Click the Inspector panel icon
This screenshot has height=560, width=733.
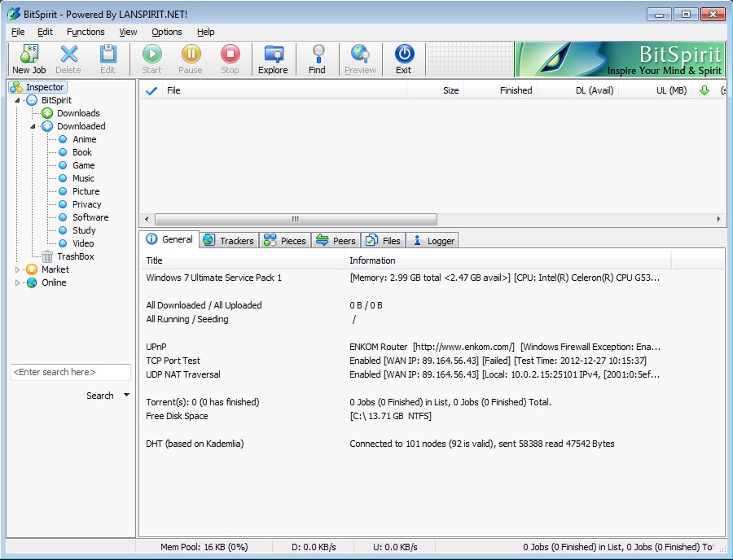click(x=15, y=87)
